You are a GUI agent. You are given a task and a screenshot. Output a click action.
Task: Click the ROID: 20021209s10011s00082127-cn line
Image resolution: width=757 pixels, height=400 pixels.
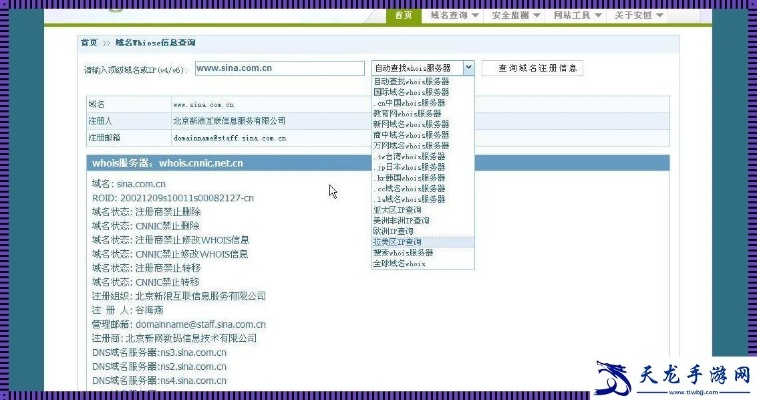point(173,198)
